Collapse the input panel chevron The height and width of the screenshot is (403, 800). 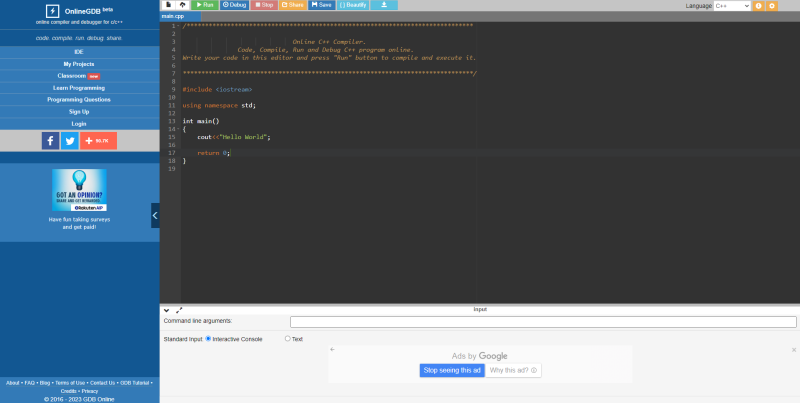(167, 310)
